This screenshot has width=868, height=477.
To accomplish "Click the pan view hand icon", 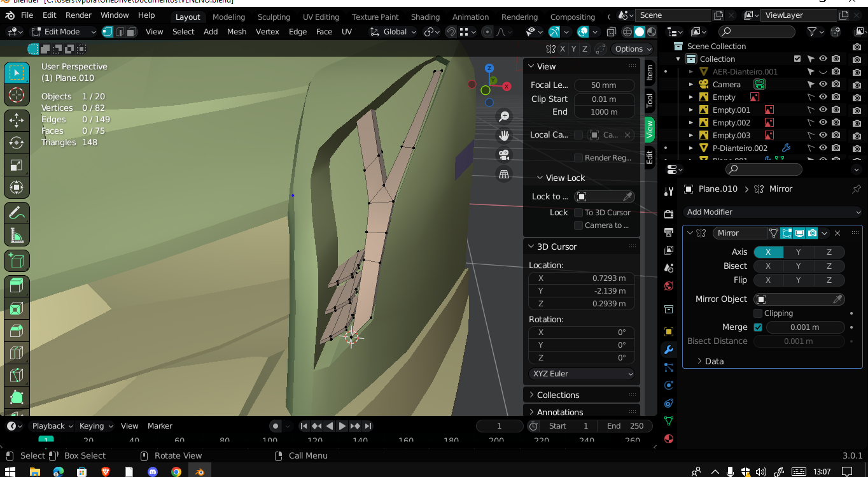I will pos(504,136).
